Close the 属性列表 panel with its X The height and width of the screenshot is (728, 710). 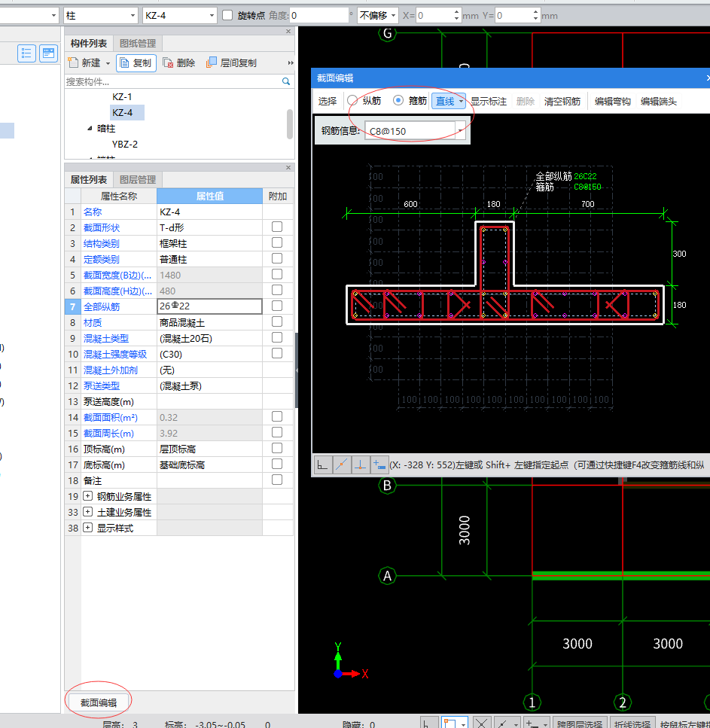288,168
